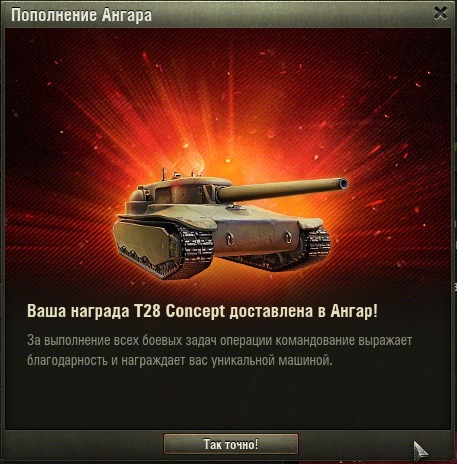The width and height of the screenshot is (457, 464).
Task: Click the antenna on the turret roof
Action: 163,174
